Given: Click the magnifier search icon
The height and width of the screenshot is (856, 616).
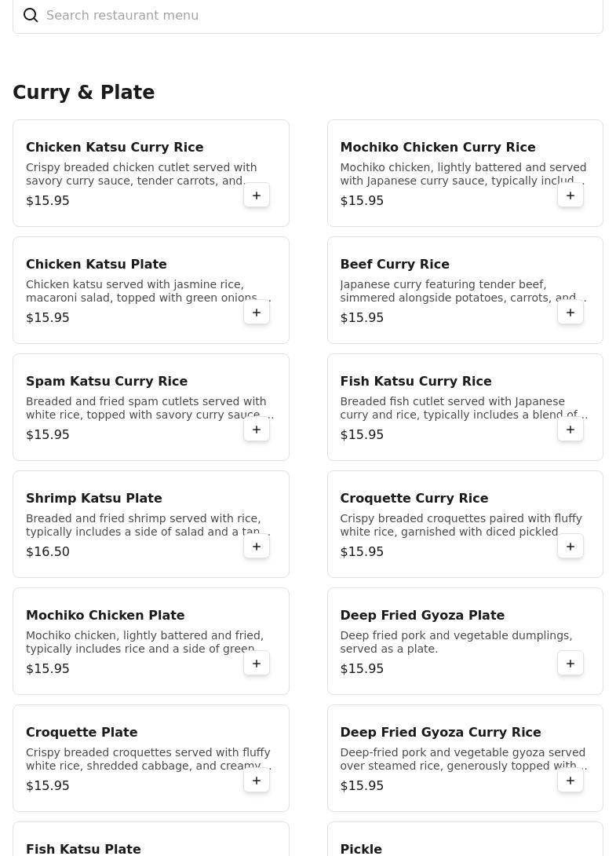Looking at the screenshot, I should [x=31, y=15].
